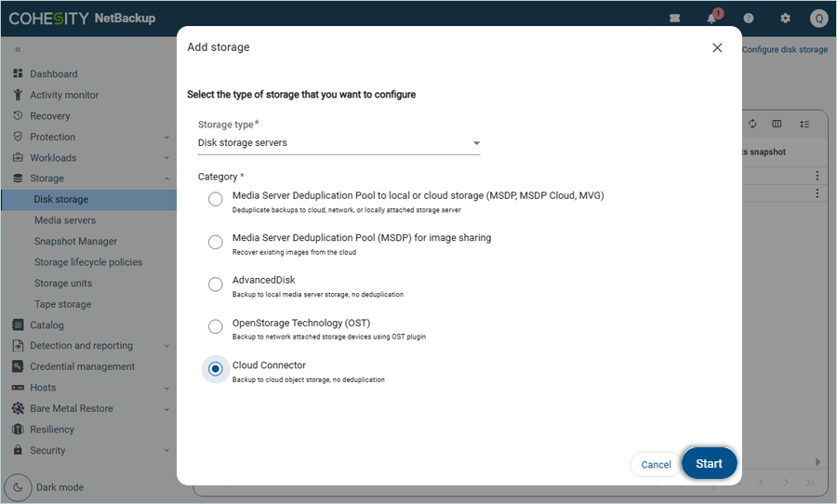Select the AdvancedDisk radio button
The height and width of the screenshot is (504, 837).
[216, 285]
